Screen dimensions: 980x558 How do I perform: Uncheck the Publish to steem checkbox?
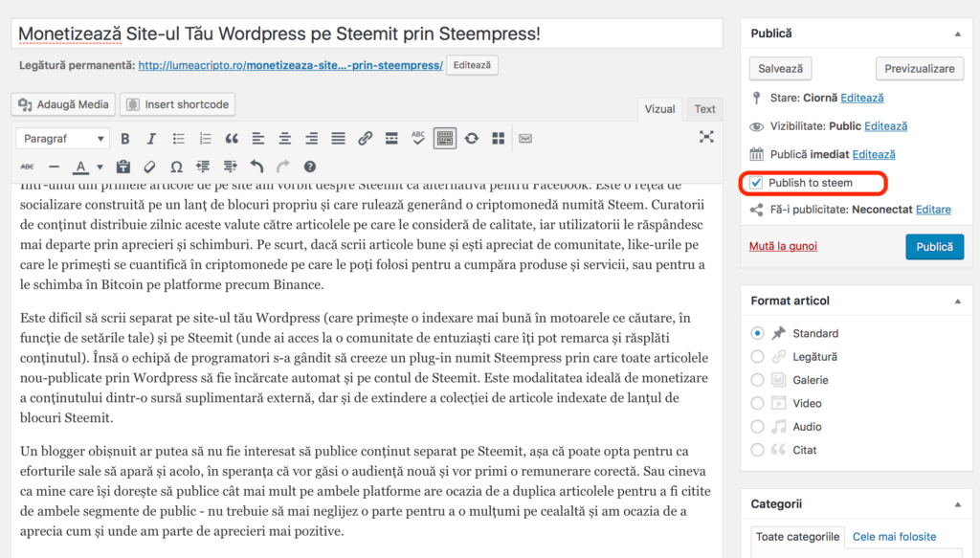click(756, 183)
